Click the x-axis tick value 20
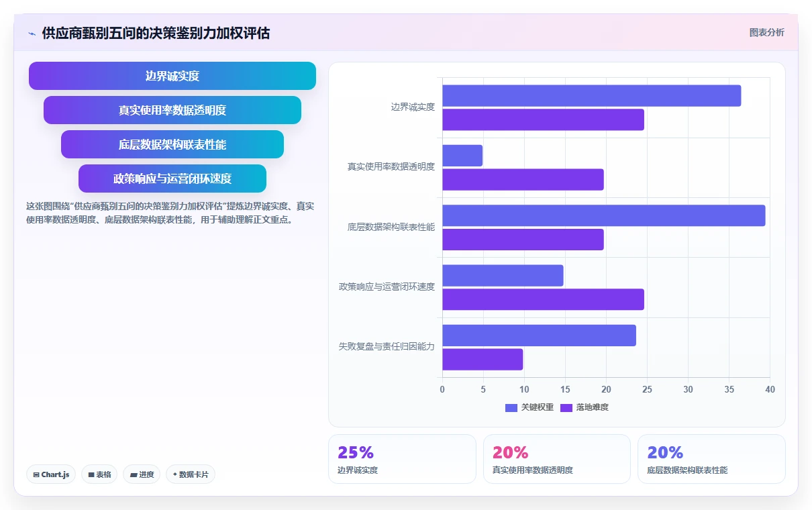Image resolution: width=812 pixels, height=510 pixels. click(x=606, y=389)
